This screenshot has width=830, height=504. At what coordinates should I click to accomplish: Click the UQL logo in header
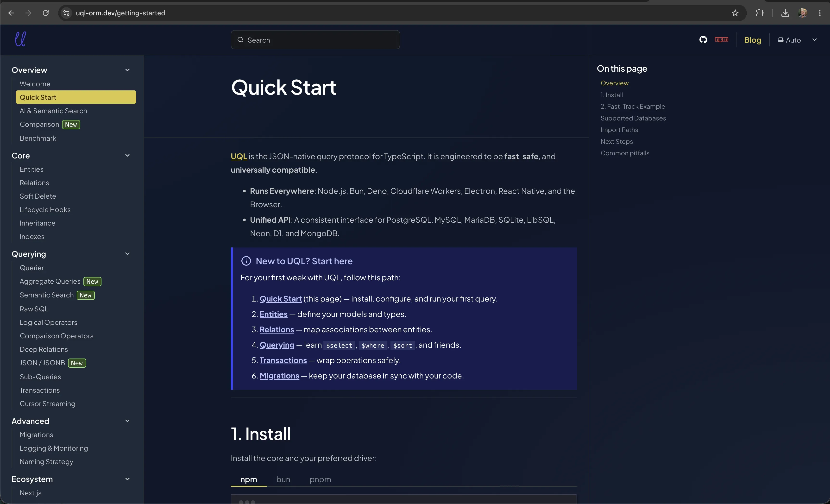pos(20,39)
